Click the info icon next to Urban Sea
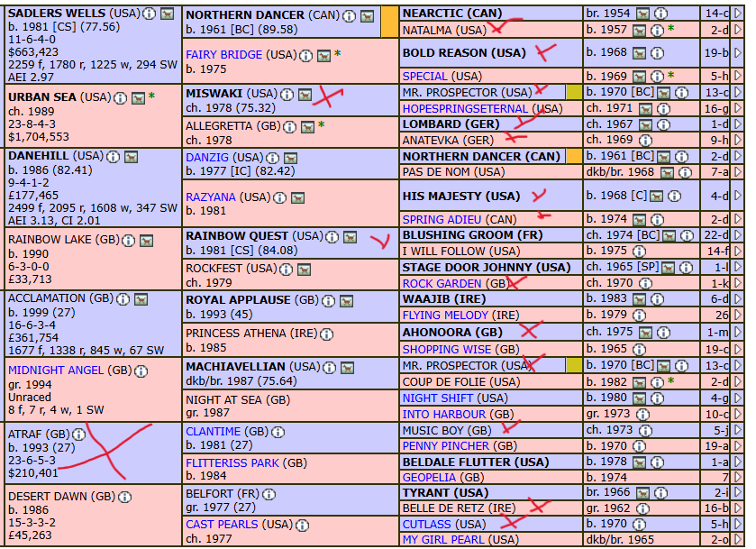The height and width of the screenshot is (549, 756). pyautogui.click(x=122, y=96)
